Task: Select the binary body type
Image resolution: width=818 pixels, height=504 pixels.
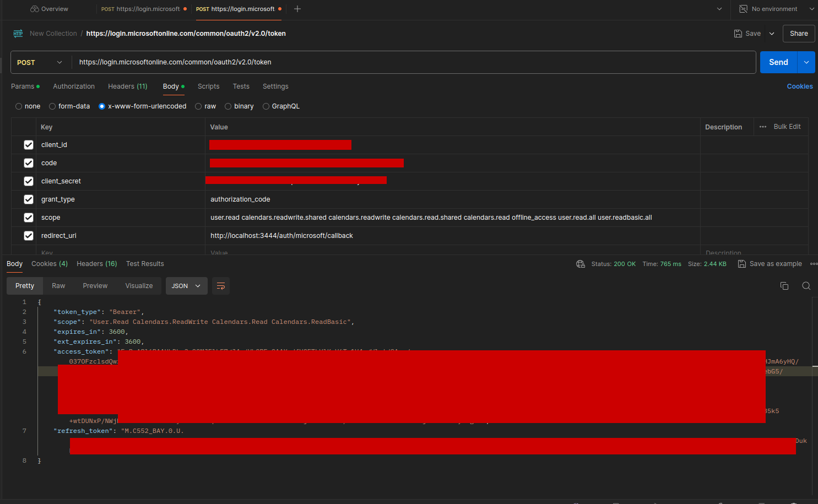Action: tap(228, 106)
